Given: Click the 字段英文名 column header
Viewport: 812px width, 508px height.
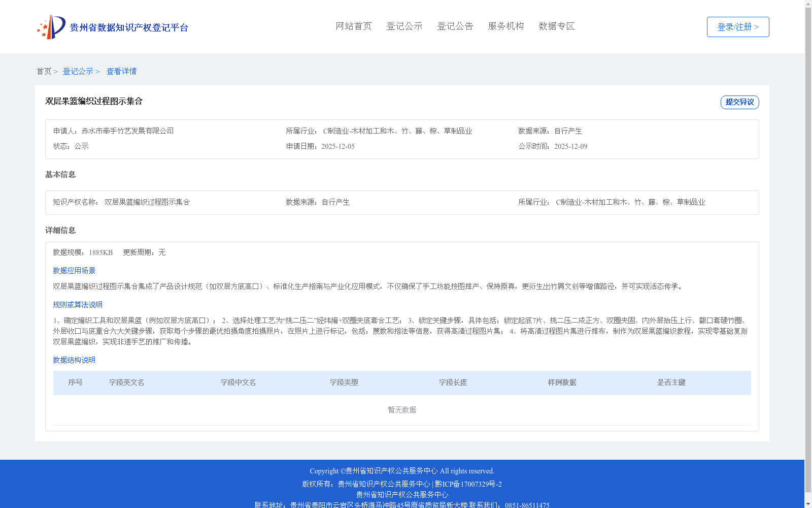Looking at the screenshot, I should 127,383.
